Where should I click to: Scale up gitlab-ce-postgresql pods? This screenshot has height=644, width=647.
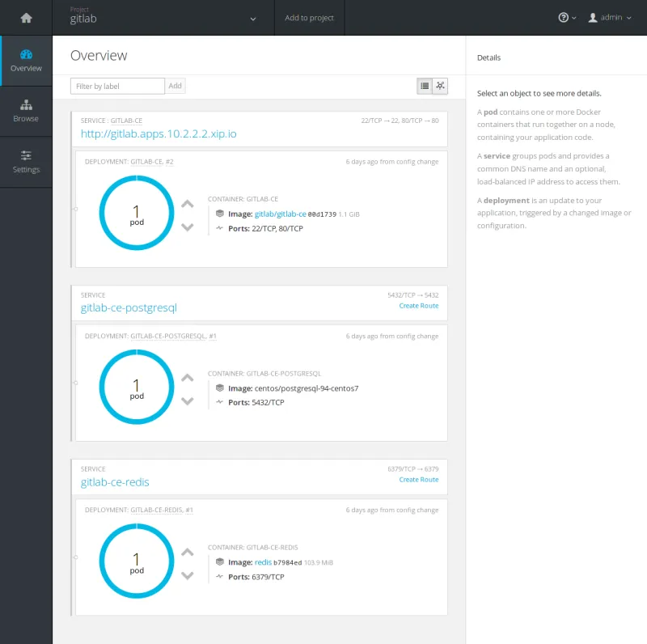pos(188,378)
